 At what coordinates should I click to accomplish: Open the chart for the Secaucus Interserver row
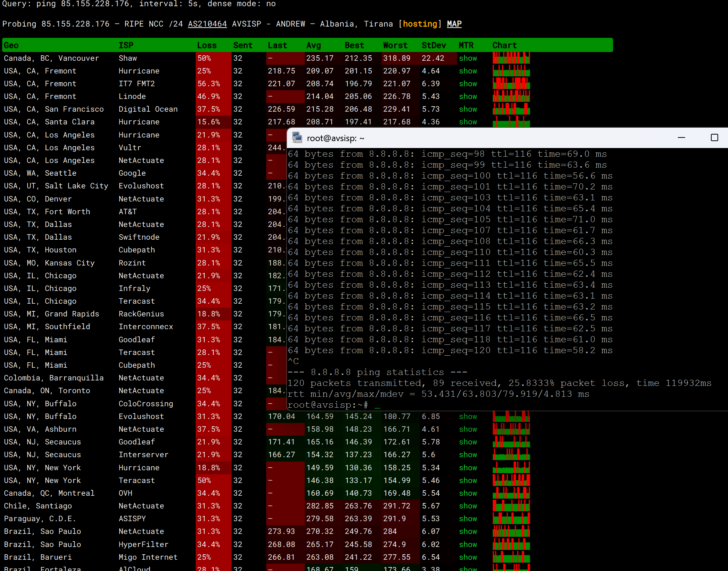click(511, 455)
